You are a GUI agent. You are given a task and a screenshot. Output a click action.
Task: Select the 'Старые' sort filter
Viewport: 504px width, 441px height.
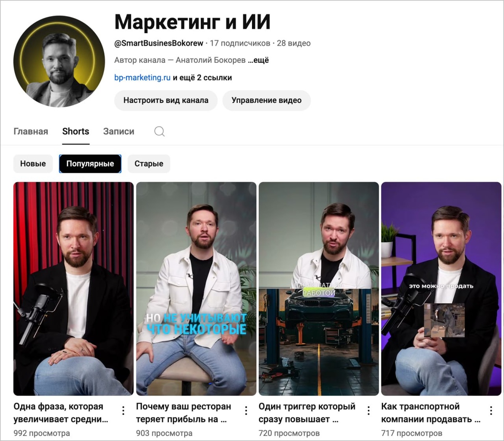[x=149, y=164]
